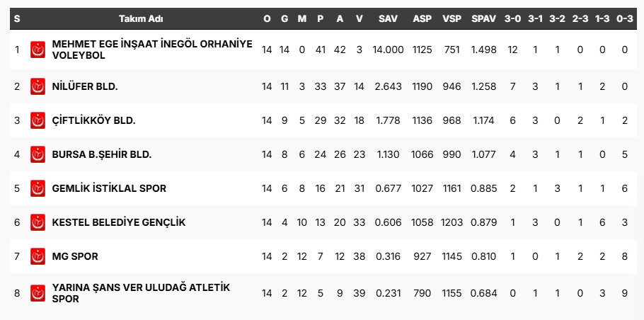Open the NİLÜFER BLD. team name link
Viewport: 644px width, 320px height.
click(85, 86)
